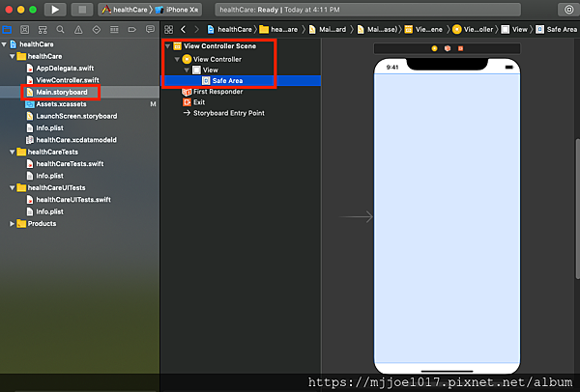Click First Responder dock icon above canvas
Viewport: 580px width, 392px height.
pos(448,48)
